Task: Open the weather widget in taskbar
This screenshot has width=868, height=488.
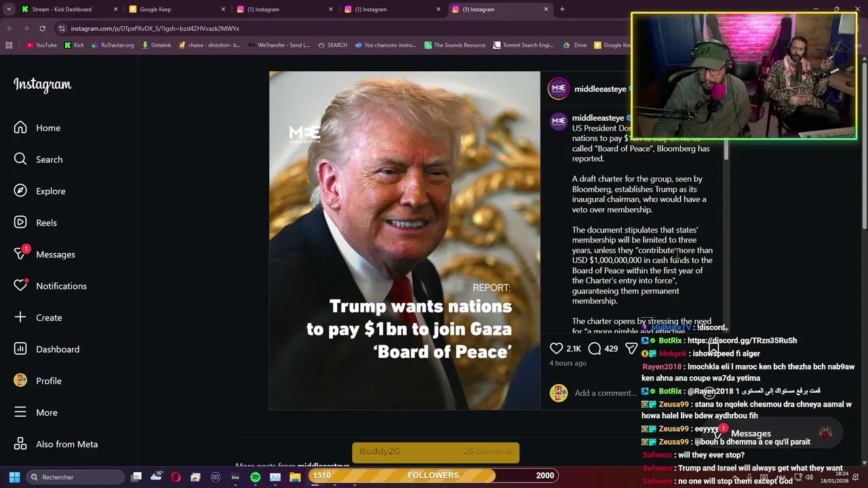Action: point(156,476)
